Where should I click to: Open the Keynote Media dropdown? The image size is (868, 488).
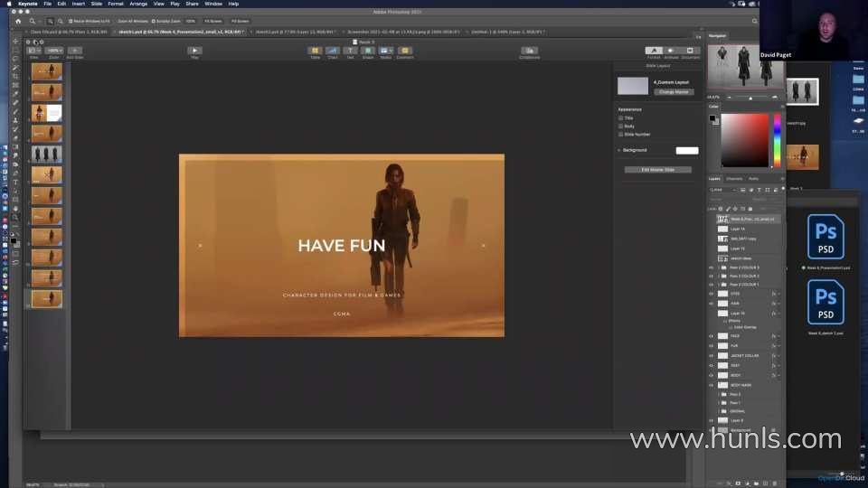pyautogui.click(x=386, y=51)
